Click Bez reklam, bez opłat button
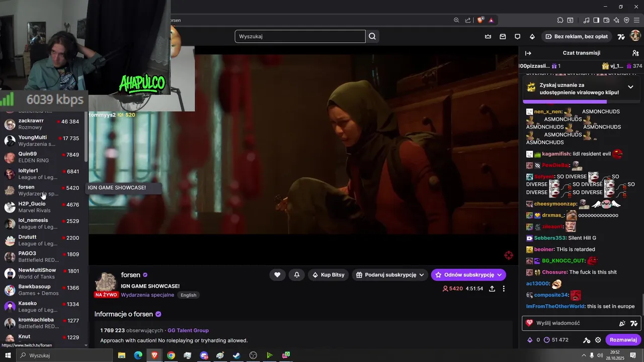 pos(576,36)
